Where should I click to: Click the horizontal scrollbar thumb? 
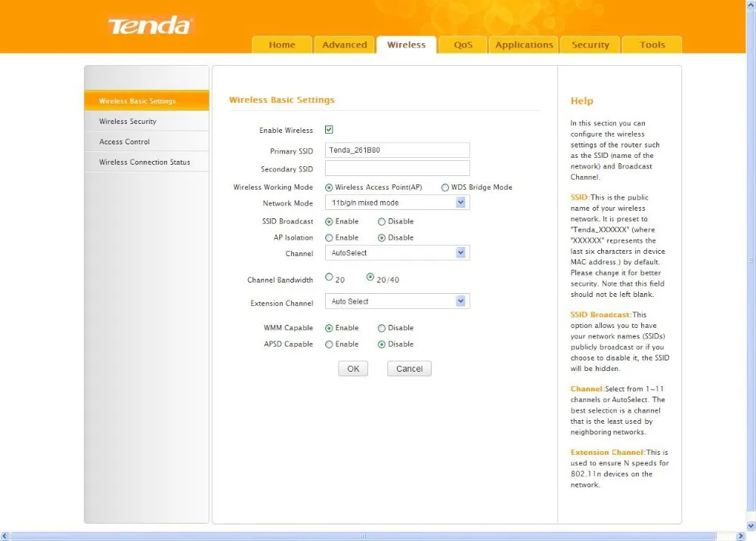pyautogui.click(x=363, y=536)
